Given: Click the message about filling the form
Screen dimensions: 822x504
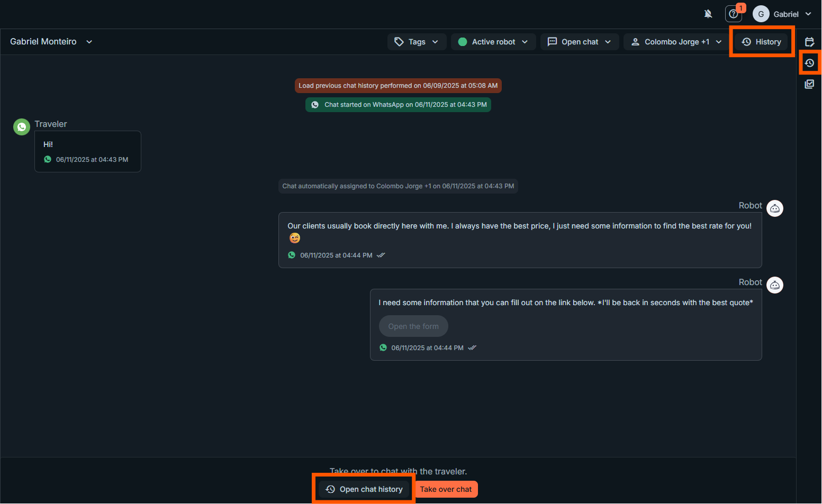Looking at the screenshot, I should (566, 325).
